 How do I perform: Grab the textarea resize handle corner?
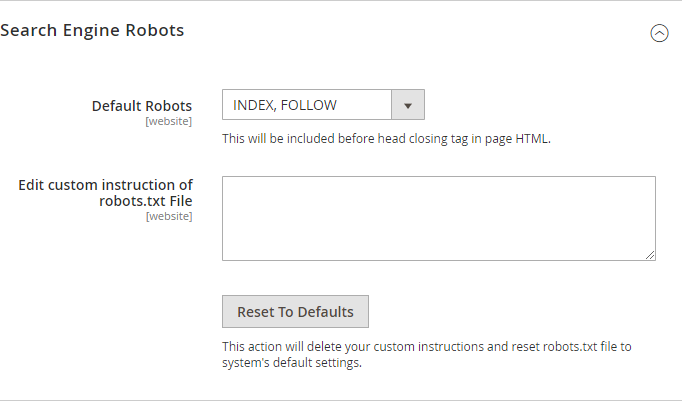tap(651, 255)
